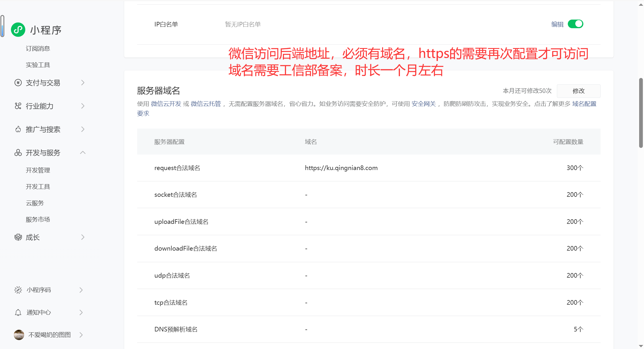Collapse the 开发与服务 chevron

tap(83, 152)
